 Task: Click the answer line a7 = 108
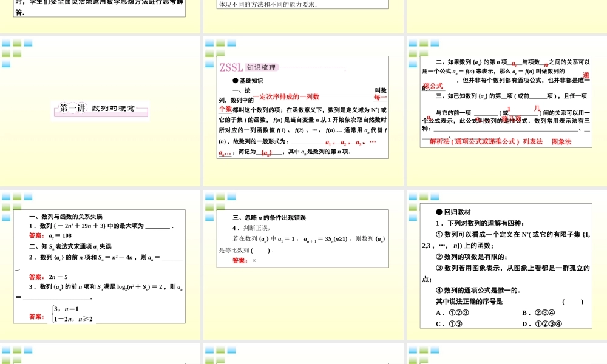point(50,235)
